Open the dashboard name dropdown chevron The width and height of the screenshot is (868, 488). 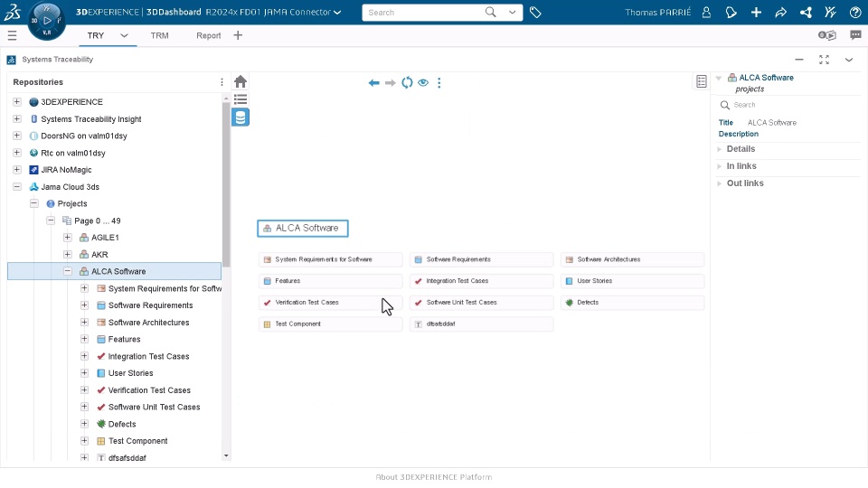pyautogui.click(x=337, y=12)
